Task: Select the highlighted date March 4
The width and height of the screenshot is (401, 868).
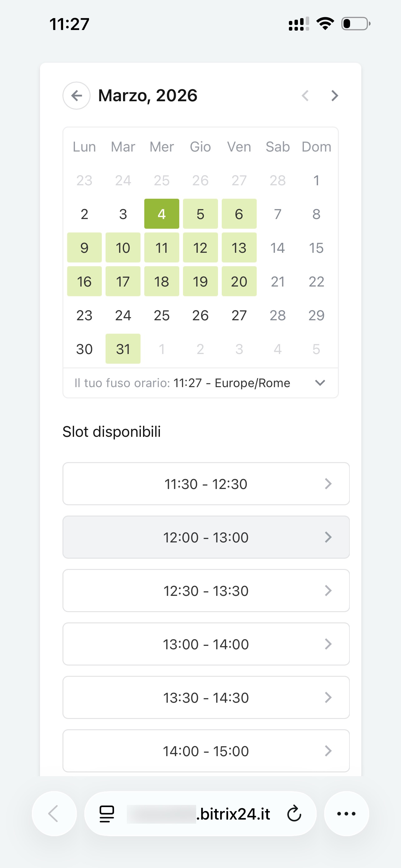Action: point(161,214)
